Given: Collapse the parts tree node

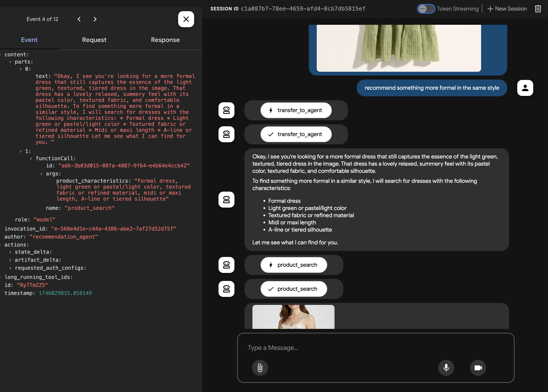Looking at the screenshot, I should (10, 62).
